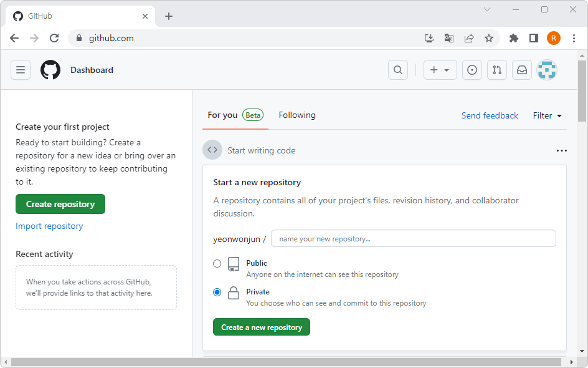588x368 pixels.
Task: Open Chrome three-dot menu
Action: pyautogui.click(x=574, y=38)
